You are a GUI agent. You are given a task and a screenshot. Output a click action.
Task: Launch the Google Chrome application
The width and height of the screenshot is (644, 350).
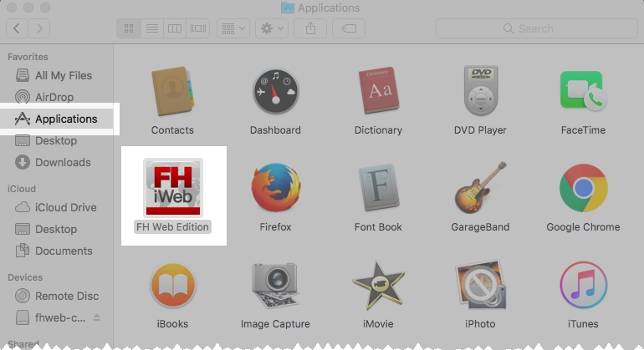coord(583,188)
